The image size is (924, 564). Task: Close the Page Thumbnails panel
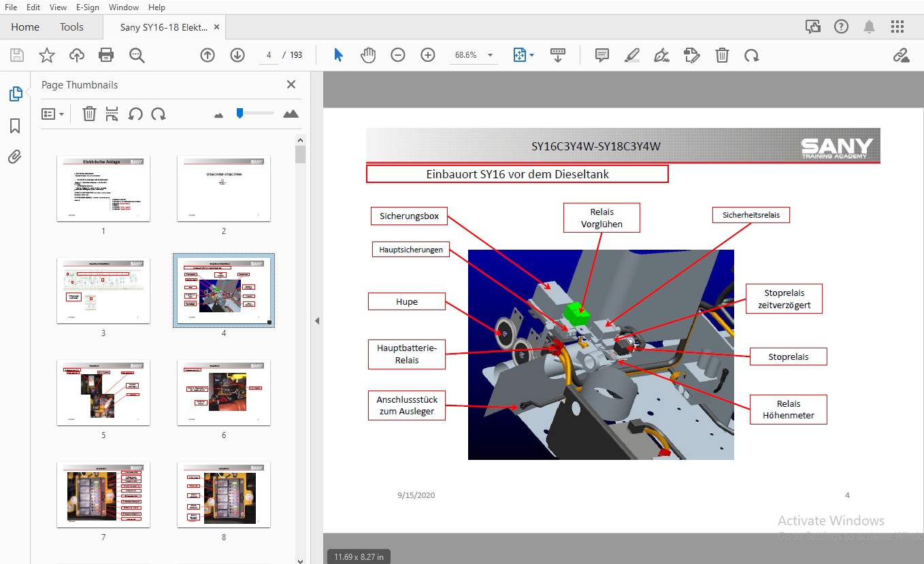(291, 84)
